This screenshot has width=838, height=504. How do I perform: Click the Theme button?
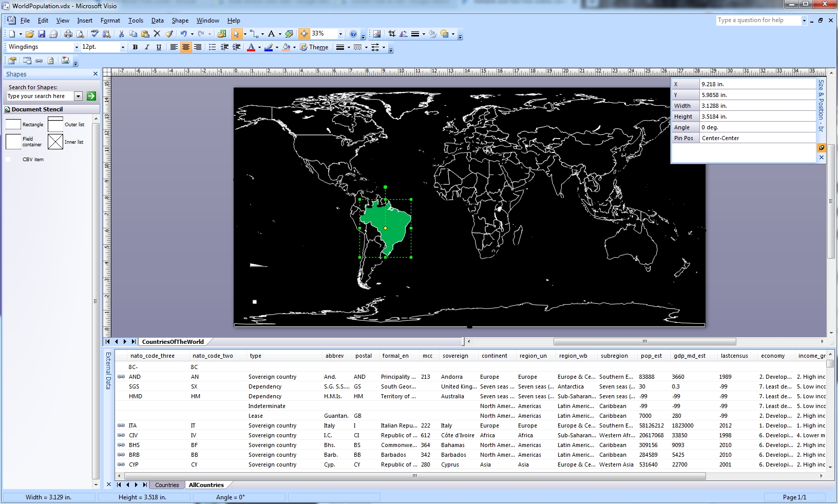314,47
